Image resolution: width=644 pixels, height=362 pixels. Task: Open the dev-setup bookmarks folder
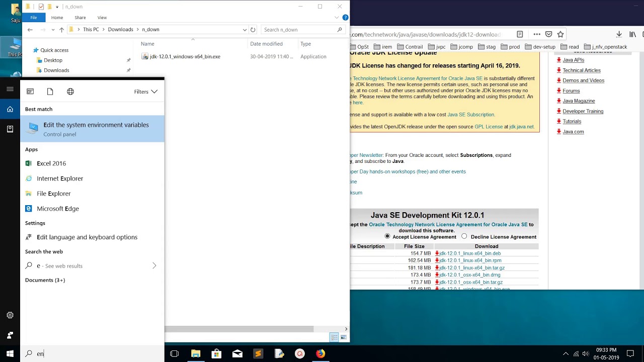pos(540,47)
